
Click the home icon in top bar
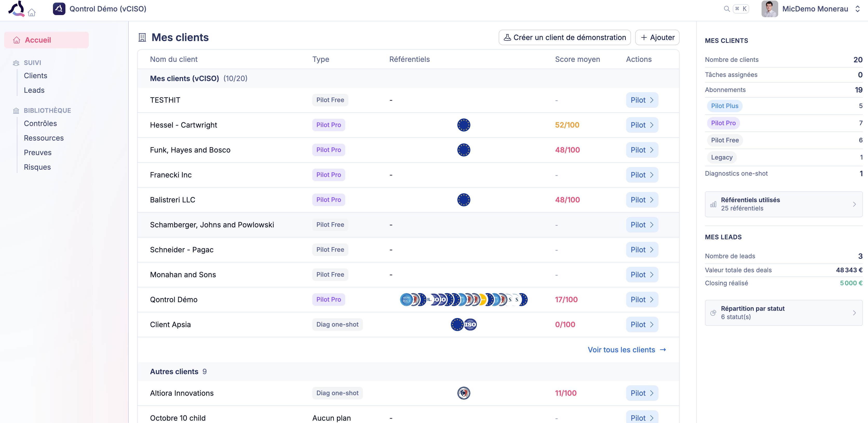coord(32,13)
